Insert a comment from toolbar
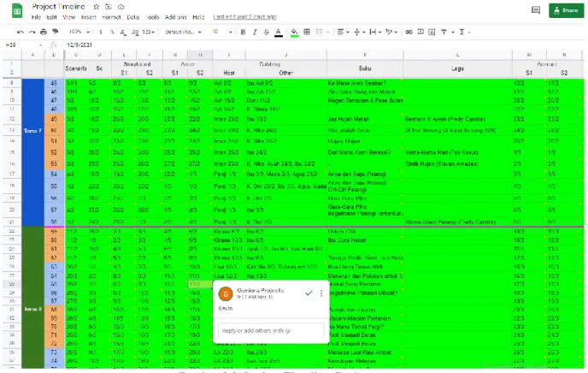This screenshot has width=588, height=373. point(420,33)
